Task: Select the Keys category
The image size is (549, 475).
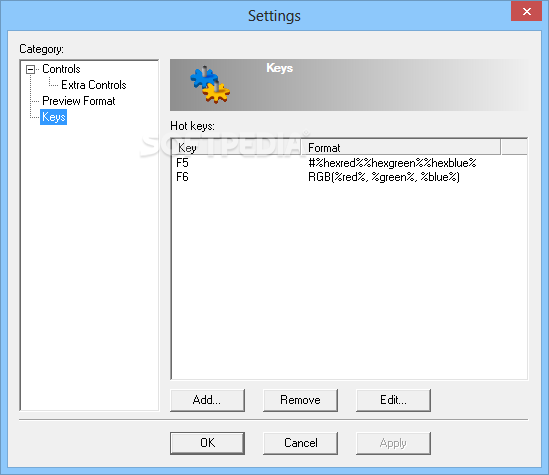Action: point(54,117)
